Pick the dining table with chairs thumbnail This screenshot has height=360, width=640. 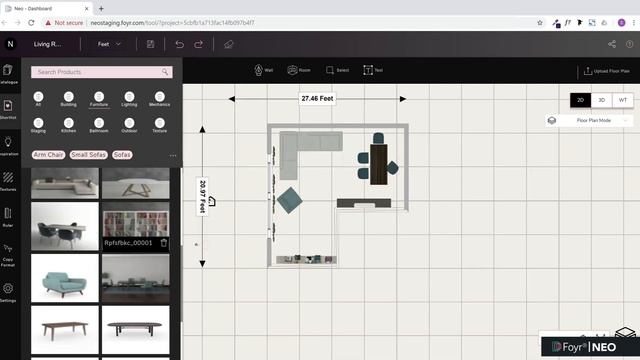(x=65, y=226)
